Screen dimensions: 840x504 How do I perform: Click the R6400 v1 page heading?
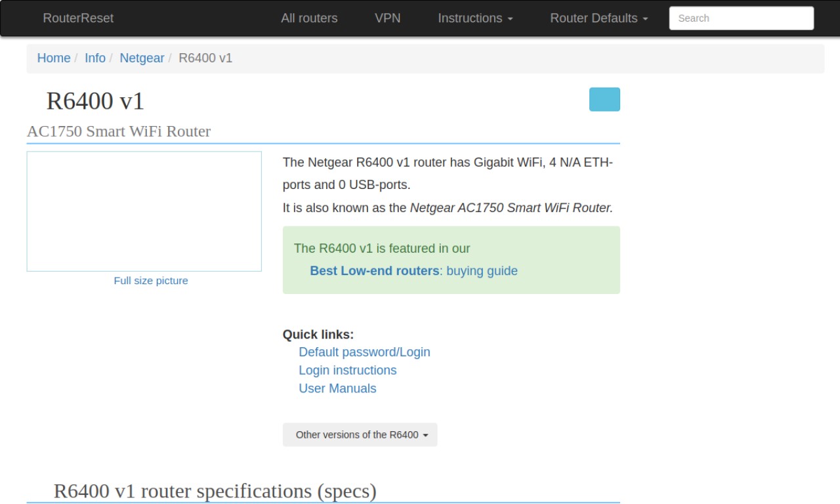(x=95, y=101)
